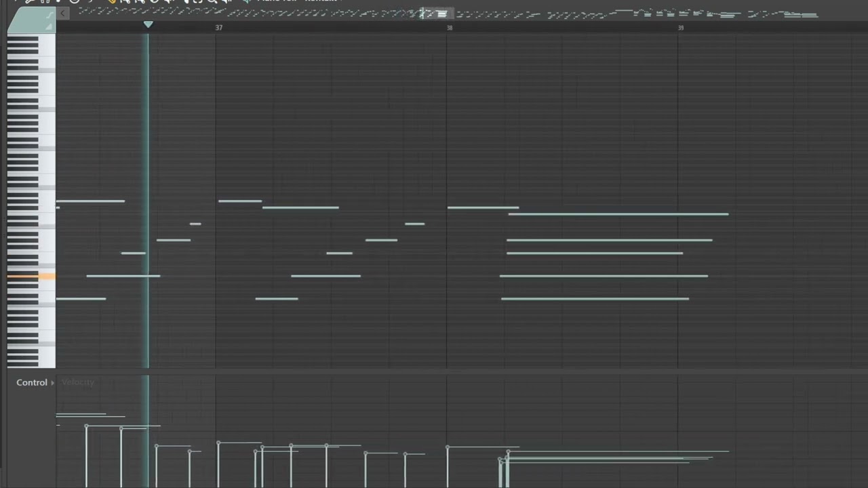Image resolution: width=868 pixels, height=488 pixels.
Task: Select the note starting exactly at bar 38
Action: pos(483,207)
